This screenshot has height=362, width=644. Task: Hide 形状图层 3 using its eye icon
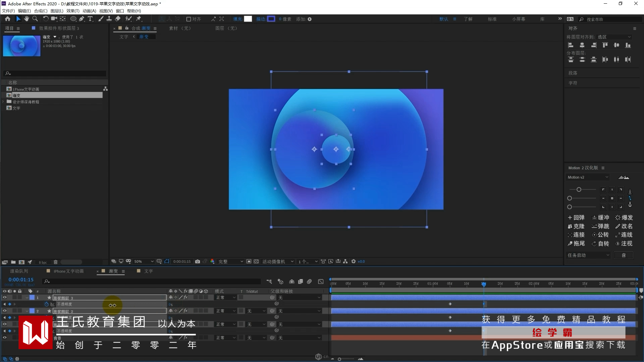click(5, 298)
